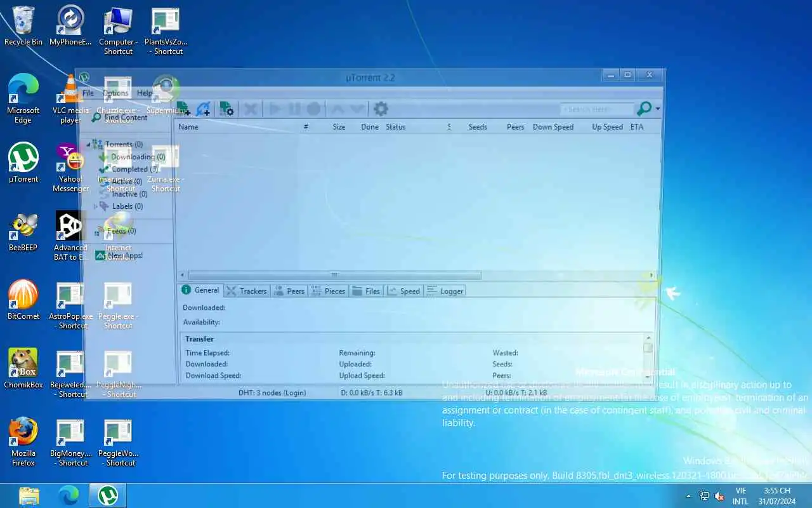Sort by the Name column header
812x508 pixels.
click(x=188, y=127)
